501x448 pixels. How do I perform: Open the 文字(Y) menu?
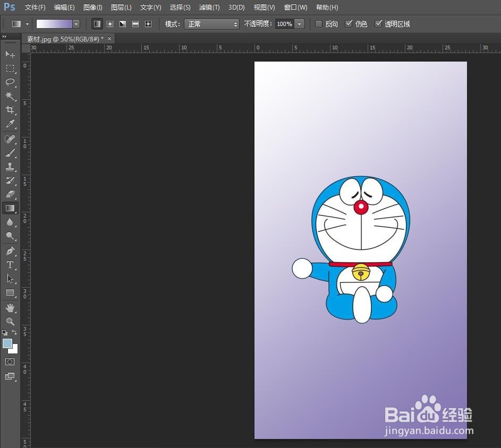click(150, 7)
